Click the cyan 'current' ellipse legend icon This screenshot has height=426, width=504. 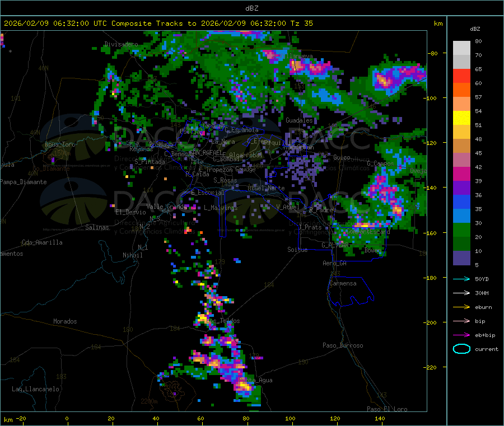pos(461,349)
